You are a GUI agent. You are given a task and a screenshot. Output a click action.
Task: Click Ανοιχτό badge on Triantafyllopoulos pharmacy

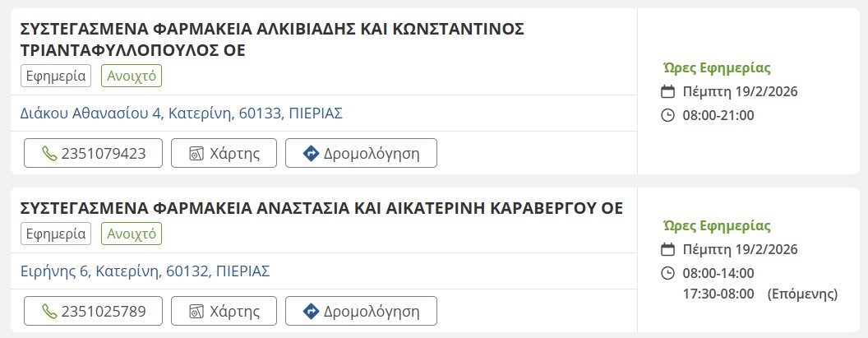(132, 76)
